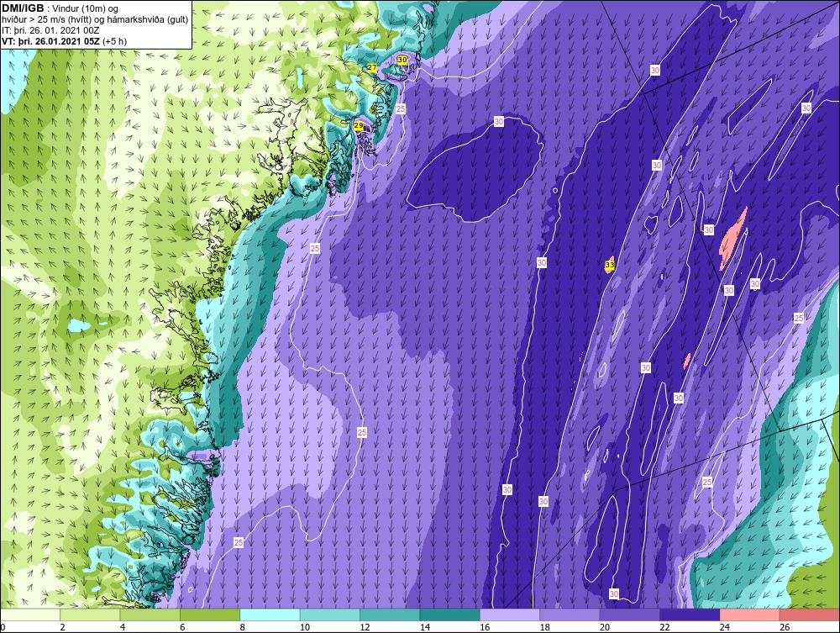The width and height of the screenshot is (840, 633).
Task: Pick the 4–6 m/s green swatch
Action: click(150, 615)
